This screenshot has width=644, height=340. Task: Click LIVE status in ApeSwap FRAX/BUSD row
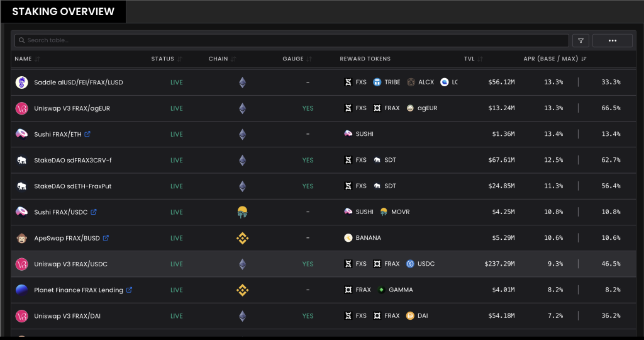coord(177,238)
